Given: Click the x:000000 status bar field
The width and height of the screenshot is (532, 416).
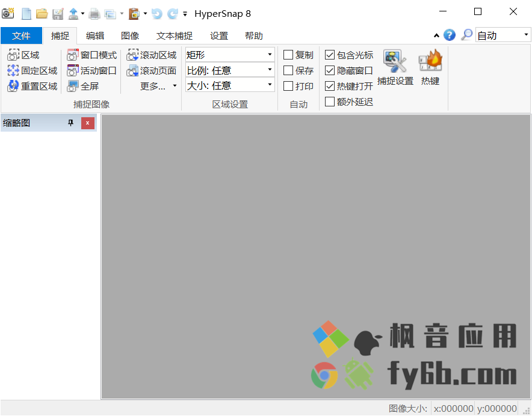Looking at the screenshot, I should pyautogui.click(x=453, y=408).
